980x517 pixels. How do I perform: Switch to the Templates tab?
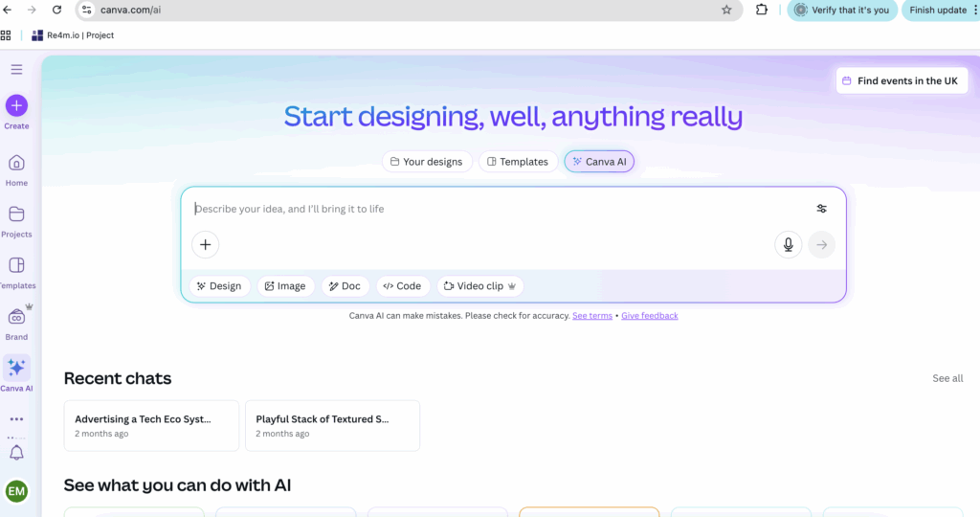(x=518, y=162)
